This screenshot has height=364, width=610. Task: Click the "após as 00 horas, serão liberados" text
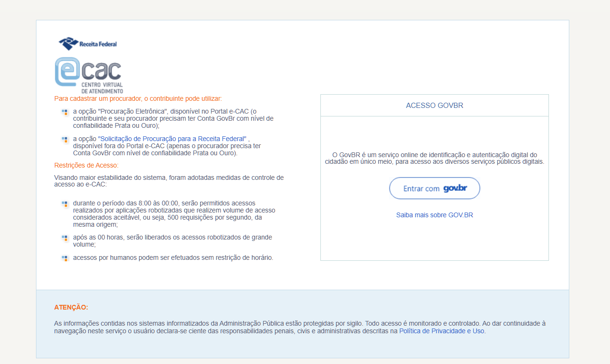(x=172, y=240)
